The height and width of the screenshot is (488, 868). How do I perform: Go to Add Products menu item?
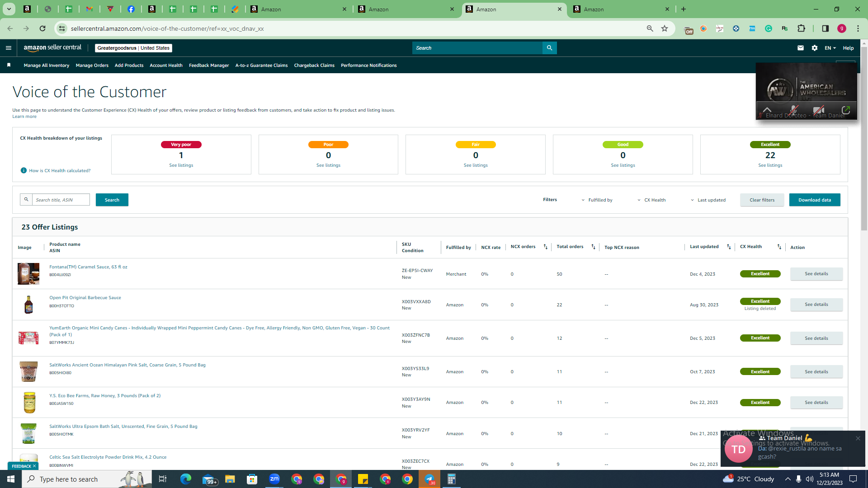click(x=129, y=66)
